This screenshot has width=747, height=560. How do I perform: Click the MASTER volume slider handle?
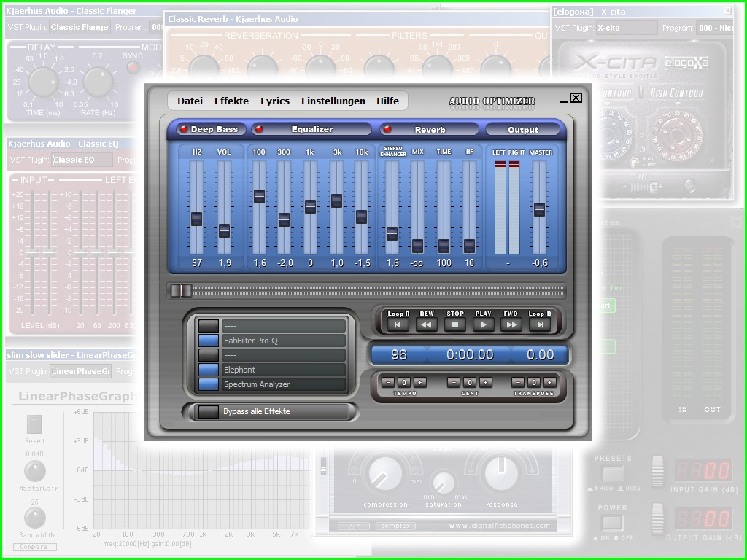tap(539, 209)
